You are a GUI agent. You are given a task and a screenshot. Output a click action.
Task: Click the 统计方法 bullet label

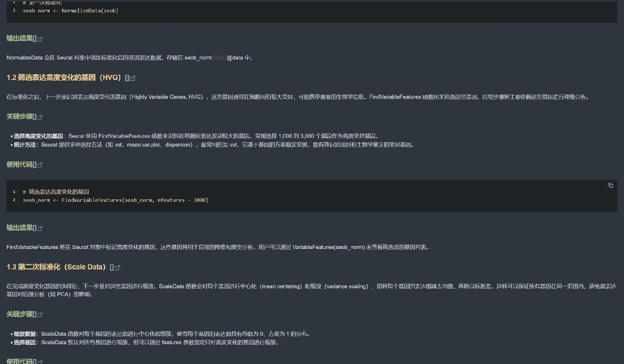tap(25, 145)
